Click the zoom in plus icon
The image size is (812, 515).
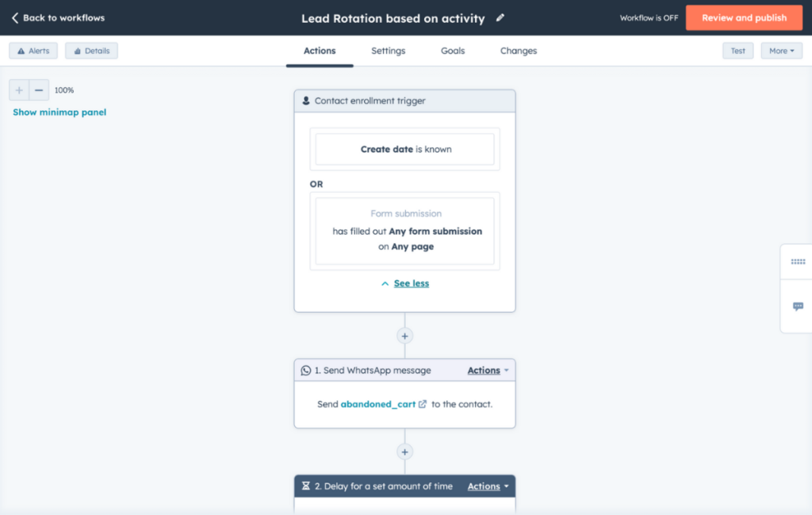(x=19, y=90)
